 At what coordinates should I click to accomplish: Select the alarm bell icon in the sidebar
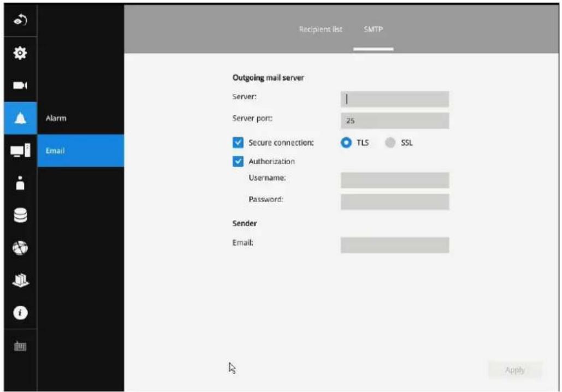point(20,118)
